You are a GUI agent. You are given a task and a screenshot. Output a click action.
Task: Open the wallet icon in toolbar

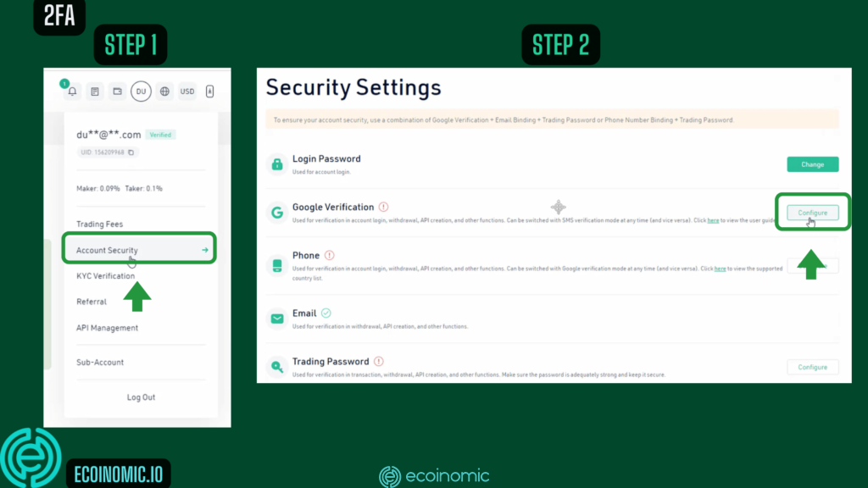(x=117, y=91)
